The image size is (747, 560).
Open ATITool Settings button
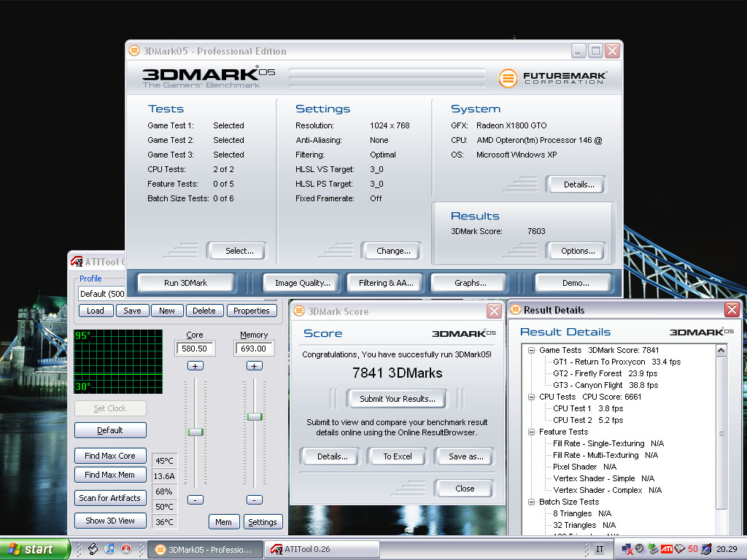(263, 522)
